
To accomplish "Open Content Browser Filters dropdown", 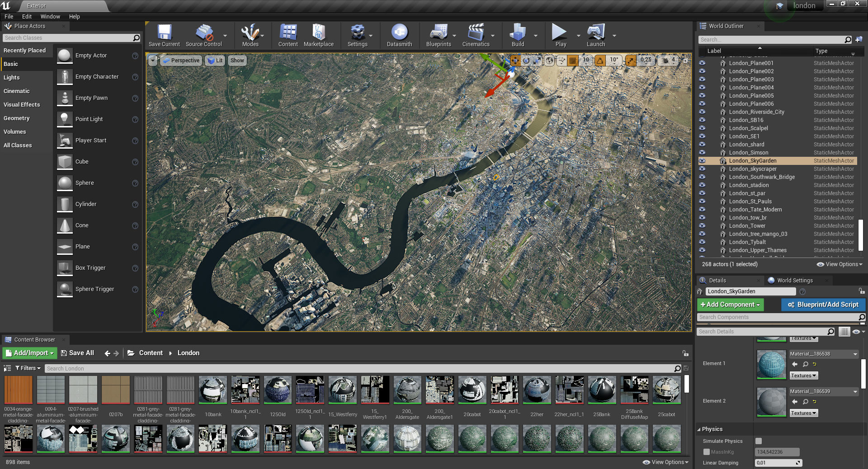I will (28, 368).
